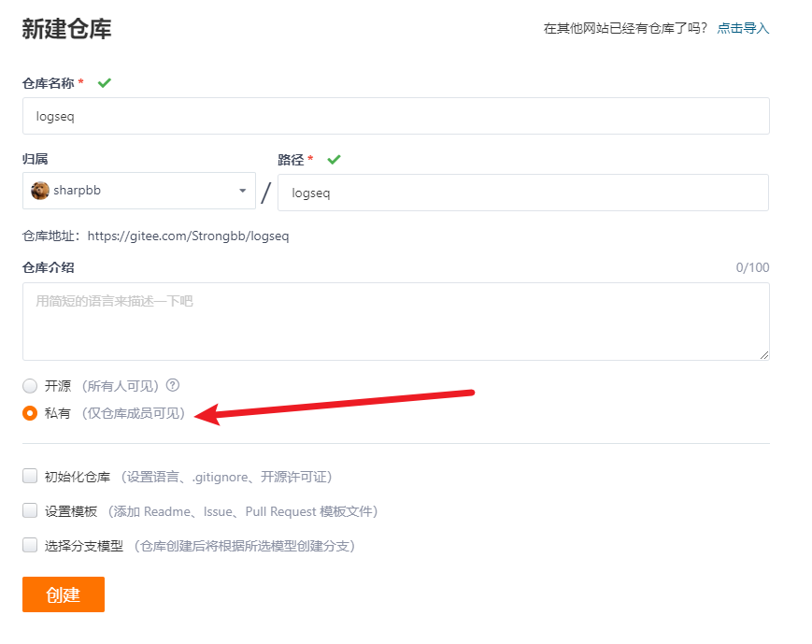This screenshot has height=644, width=812.
Task: Select the 开源 public radio button
Action: [30, 386]
